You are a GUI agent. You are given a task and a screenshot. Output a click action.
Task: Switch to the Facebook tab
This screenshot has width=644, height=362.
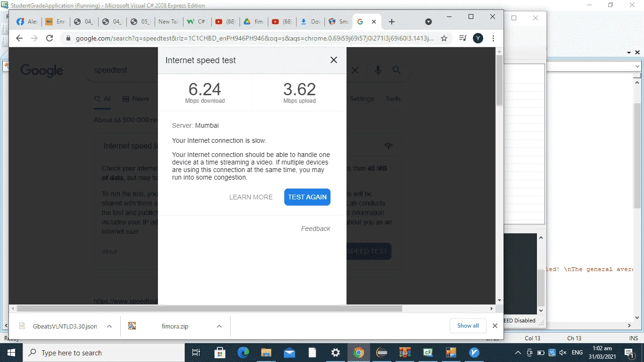pos(26,22)
